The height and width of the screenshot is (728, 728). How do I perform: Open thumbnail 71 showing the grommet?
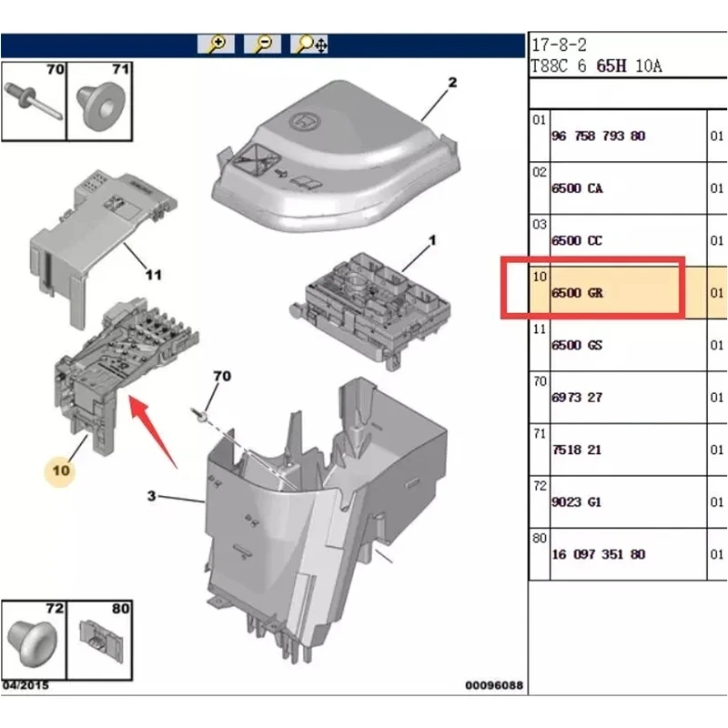(x=100, y=101)
